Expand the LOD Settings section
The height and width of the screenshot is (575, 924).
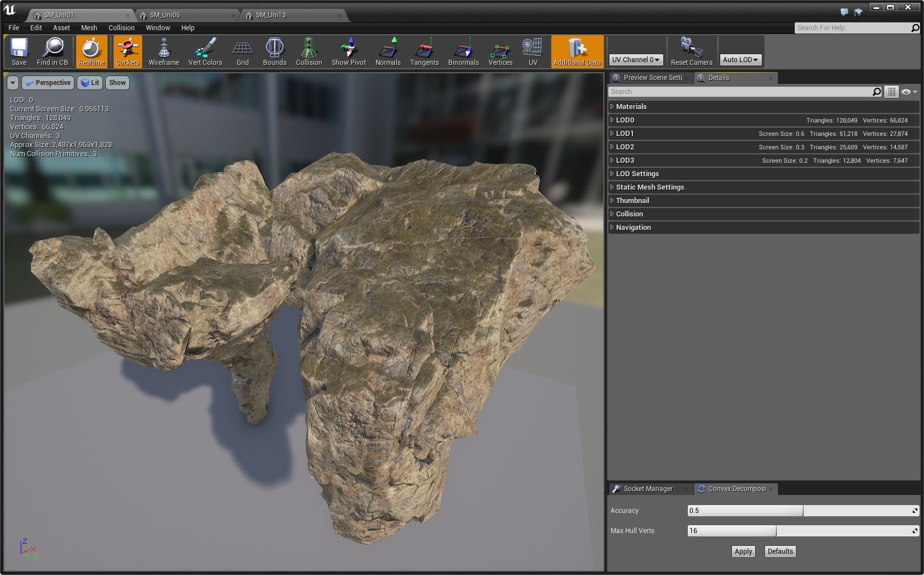pos(637,174)
